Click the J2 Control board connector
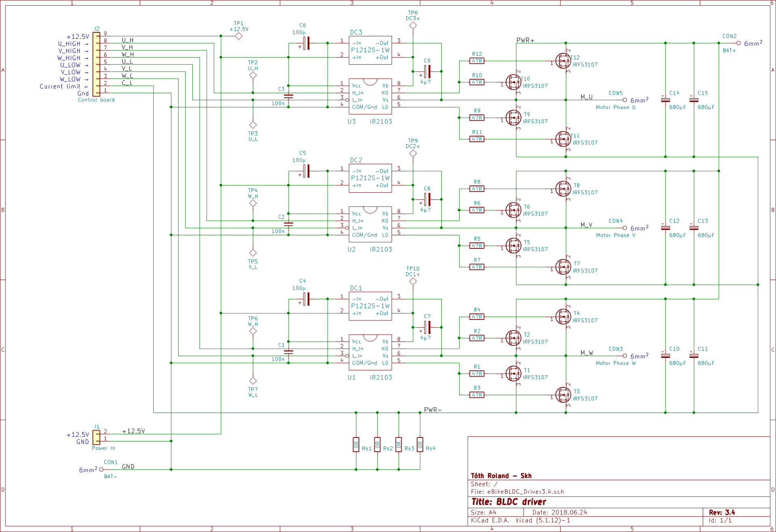The height and width of the screenshot is (532, 776). coord(96,64)
